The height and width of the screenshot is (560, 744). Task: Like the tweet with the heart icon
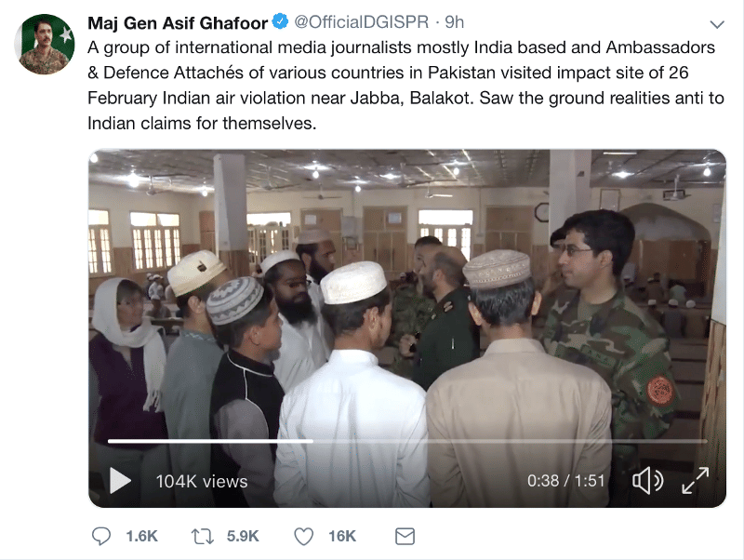tap(303, 536)
